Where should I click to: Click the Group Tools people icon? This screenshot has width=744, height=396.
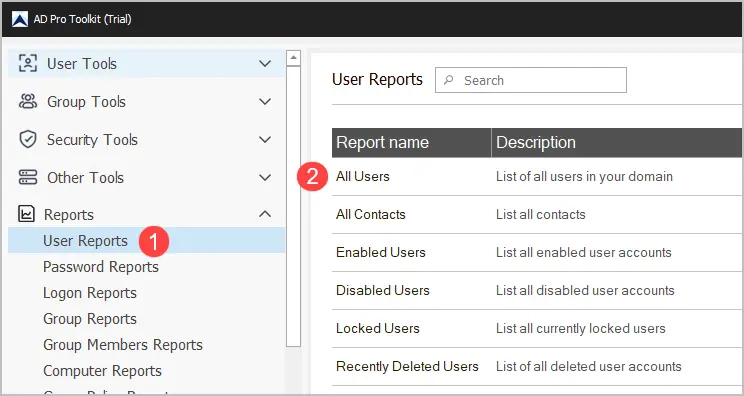click(28, 101)
